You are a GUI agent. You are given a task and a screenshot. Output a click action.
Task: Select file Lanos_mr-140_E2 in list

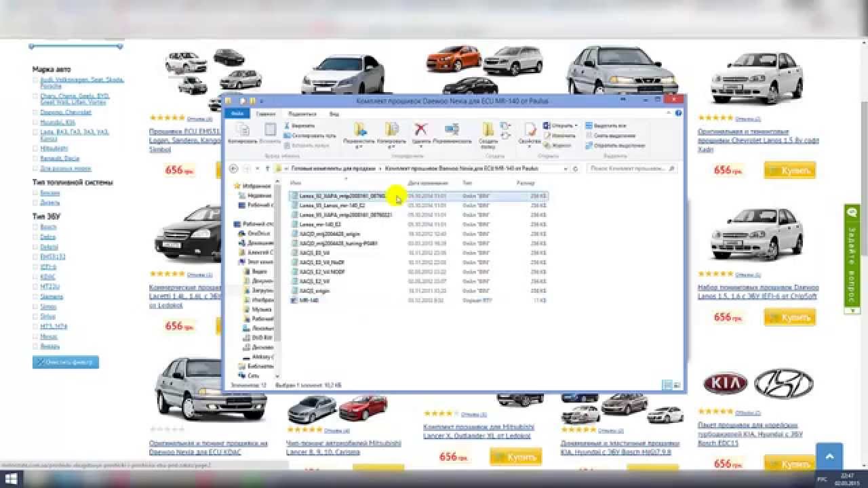click(419, 224)
